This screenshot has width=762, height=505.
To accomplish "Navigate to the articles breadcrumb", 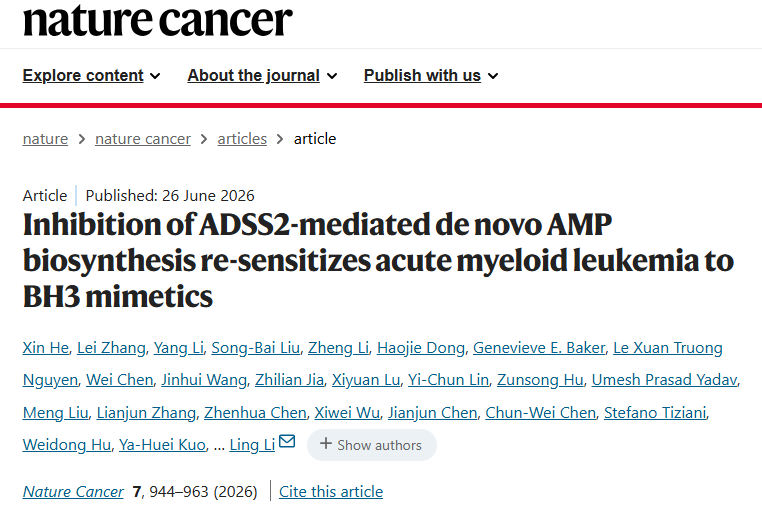I will [242, 139].
